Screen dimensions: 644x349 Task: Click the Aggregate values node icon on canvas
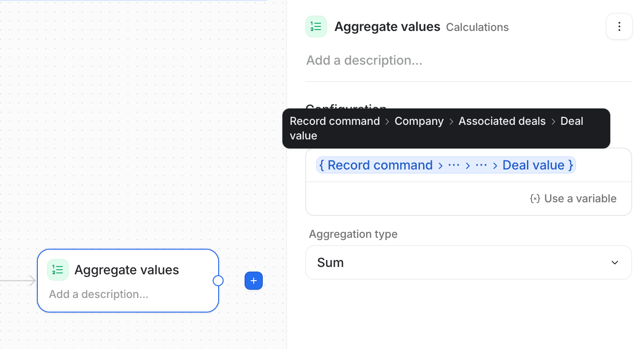click(x=58, y=270)
